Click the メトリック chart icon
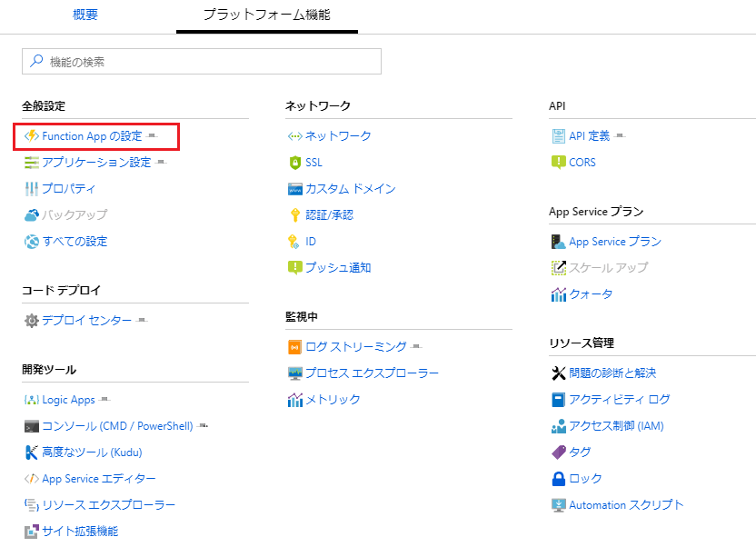This screenshot has width=756, height=547. (295, 400)
